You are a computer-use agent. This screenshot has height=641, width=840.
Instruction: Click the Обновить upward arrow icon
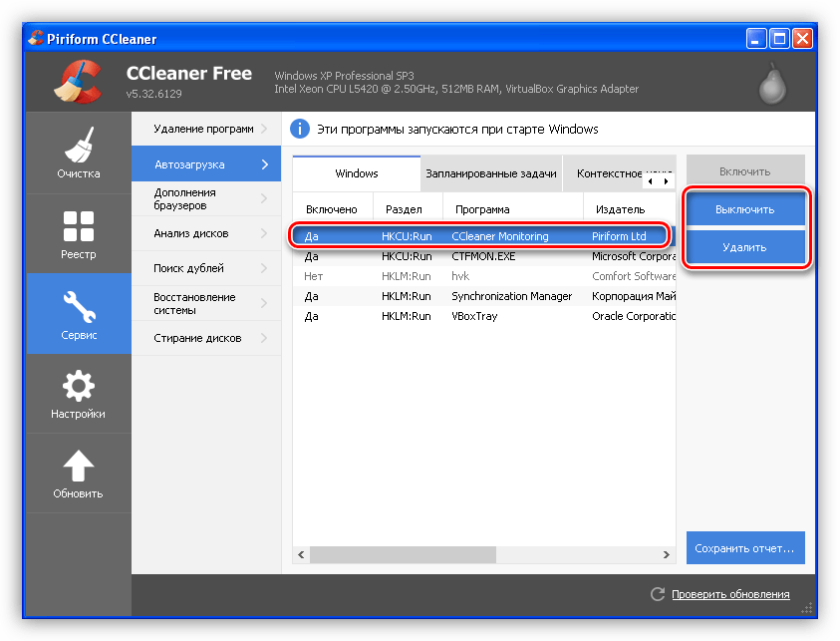(78, 466)
